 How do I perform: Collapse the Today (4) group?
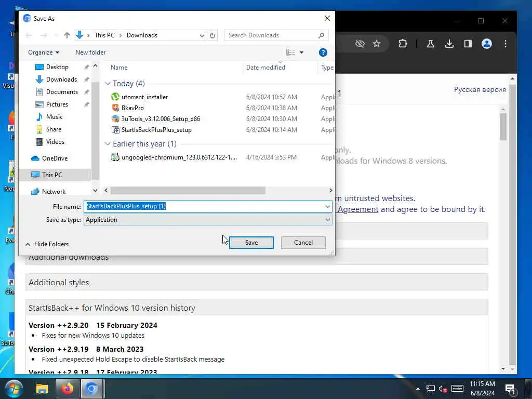[108, 84]
